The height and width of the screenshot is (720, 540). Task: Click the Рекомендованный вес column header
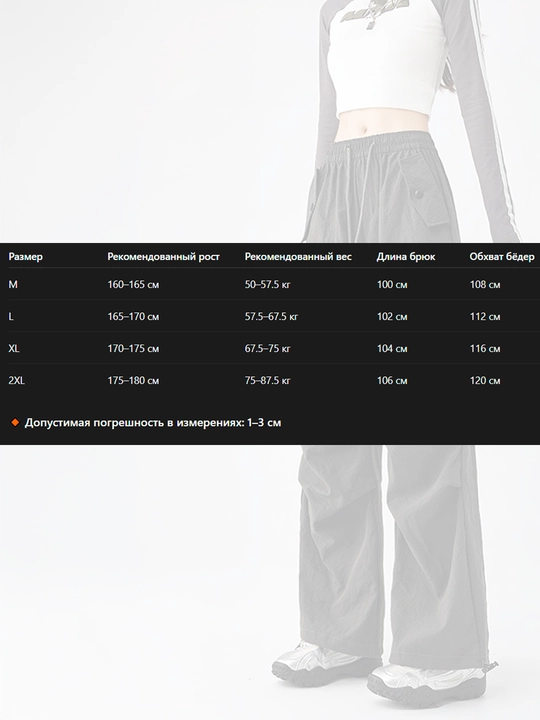[298, 257]
